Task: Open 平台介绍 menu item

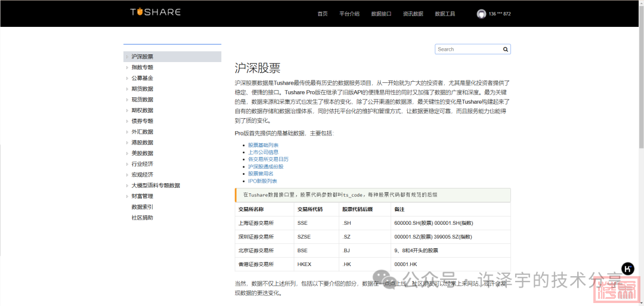Action: 349,14
